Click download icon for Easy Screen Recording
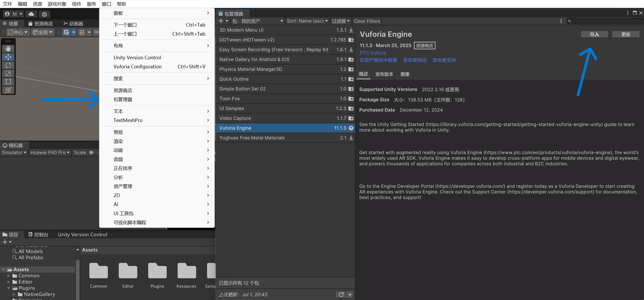This screenshot has height=300, width=644. [351, 50]
